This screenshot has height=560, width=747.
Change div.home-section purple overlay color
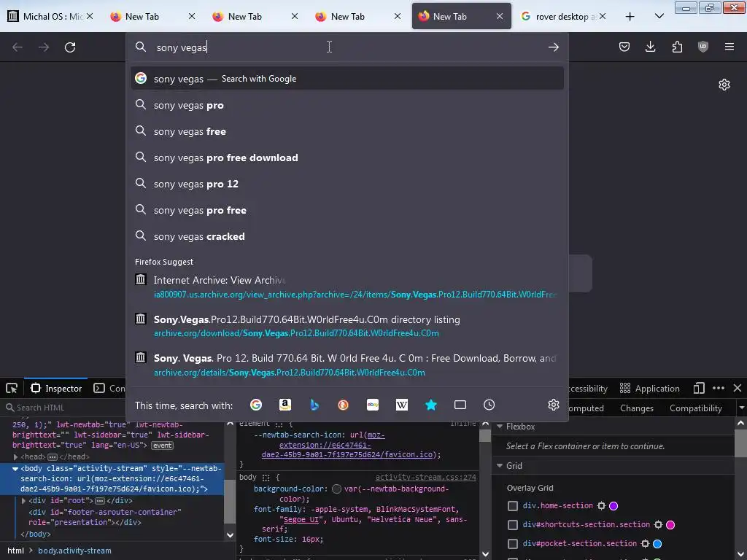614,506
